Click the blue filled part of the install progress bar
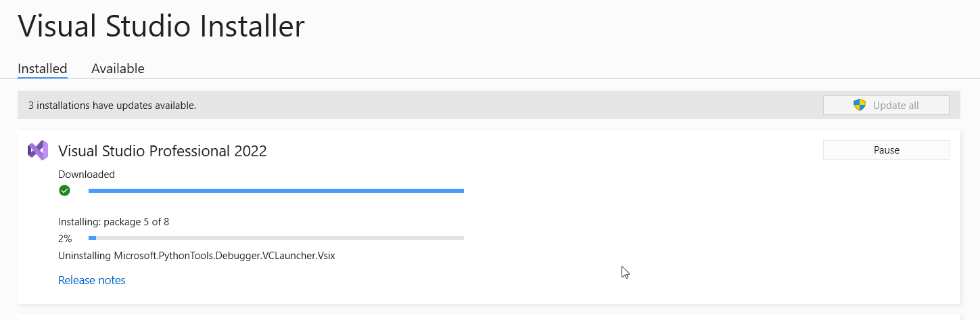Screen dimensions: 980x320 [x=92, y=238]
